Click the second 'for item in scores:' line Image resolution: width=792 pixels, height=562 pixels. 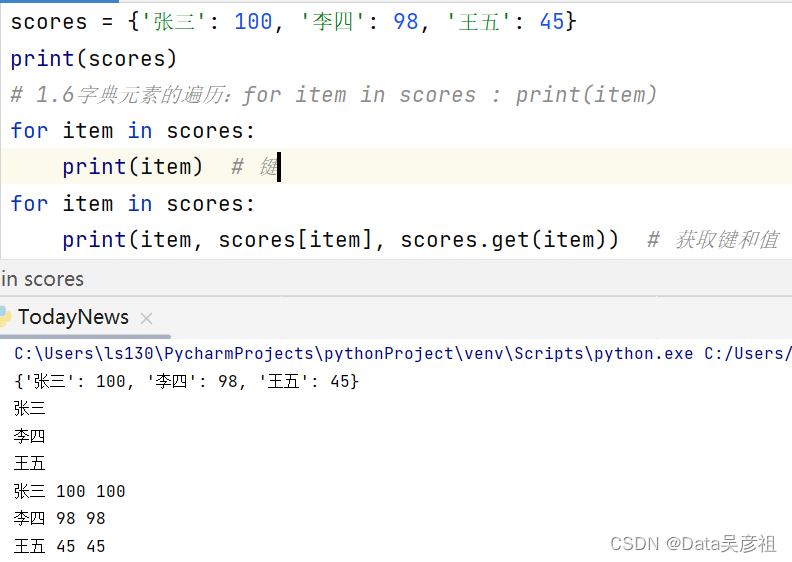point(133,203)
